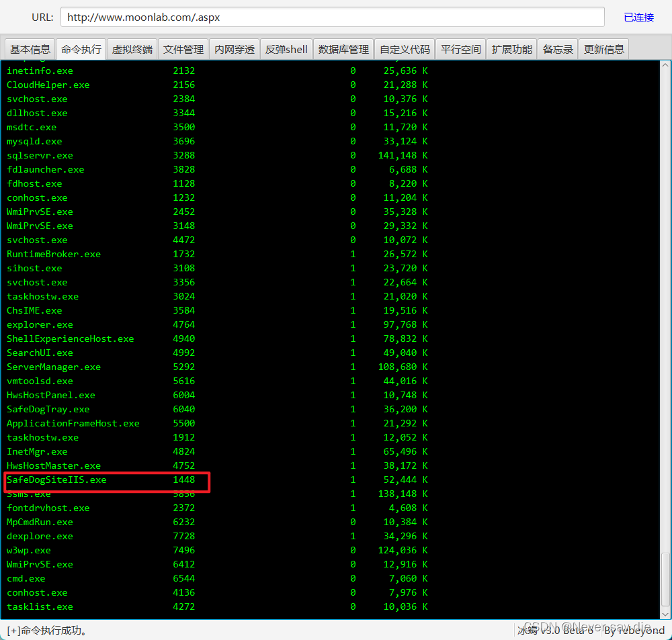Click the scrollbar down arrow
This screenshot has width=672, height=640.
click(665, 614)
